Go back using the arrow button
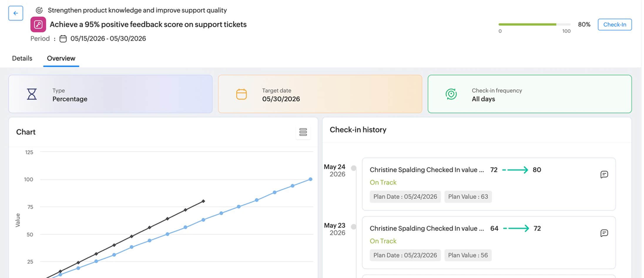This screenshot has height=278, width=644. tap(16, 13)
